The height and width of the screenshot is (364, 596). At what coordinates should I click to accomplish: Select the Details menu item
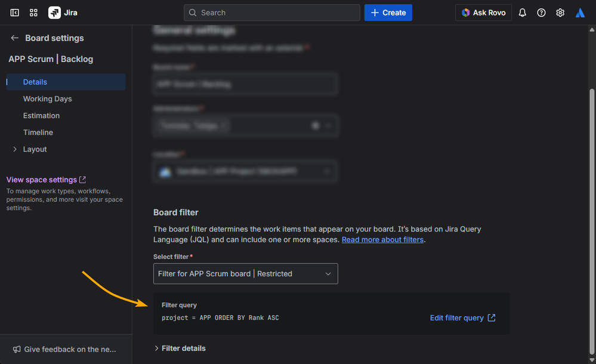tap(66, 82)
